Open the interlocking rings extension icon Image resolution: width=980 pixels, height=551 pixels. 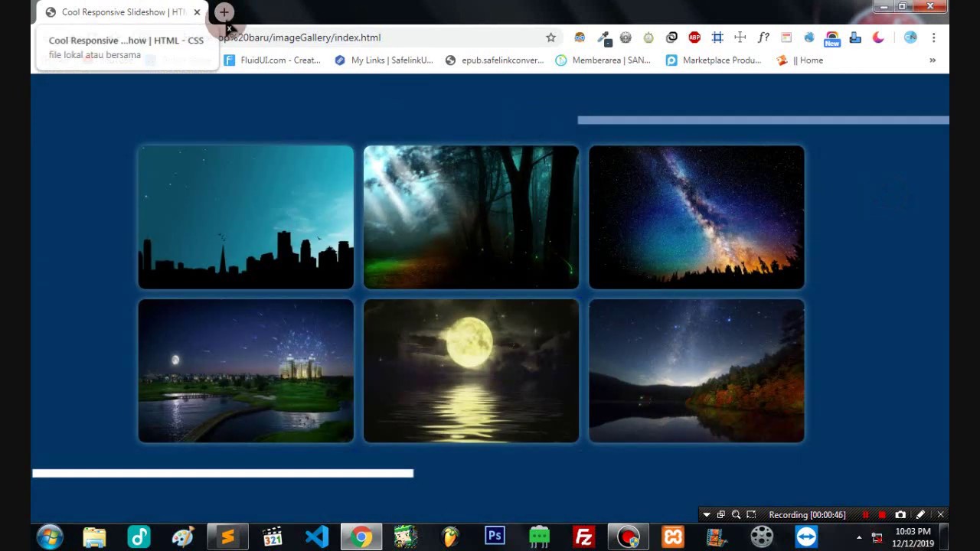click(671, 37)
